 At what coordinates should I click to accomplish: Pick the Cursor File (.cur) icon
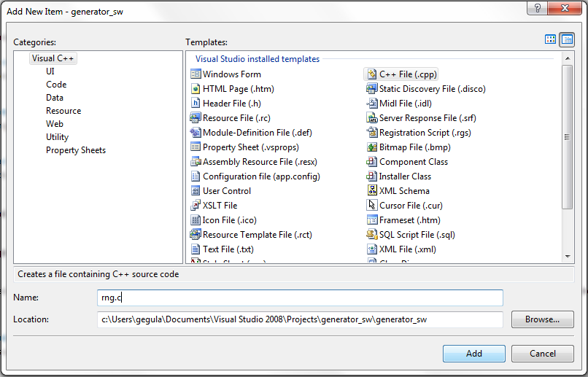371,206
